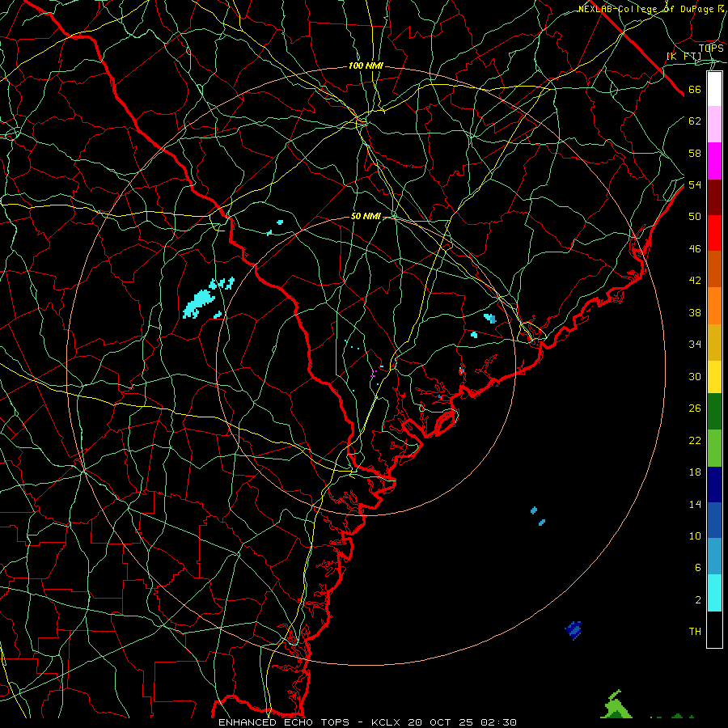Click the '100 NMI' range ring label
Viewport: 728px width, 728px height.
pyautogui.click(x=366, y=66)
